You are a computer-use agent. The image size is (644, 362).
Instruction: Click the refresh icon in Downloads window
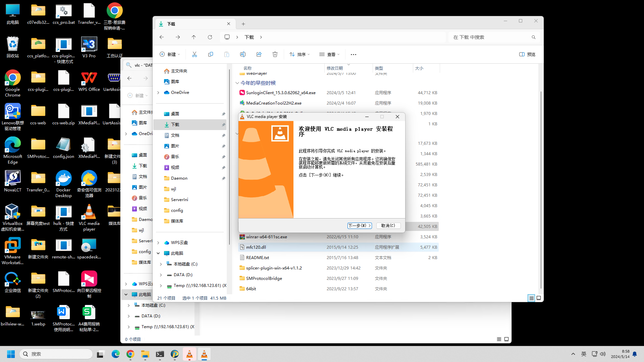tap(210, 37)
